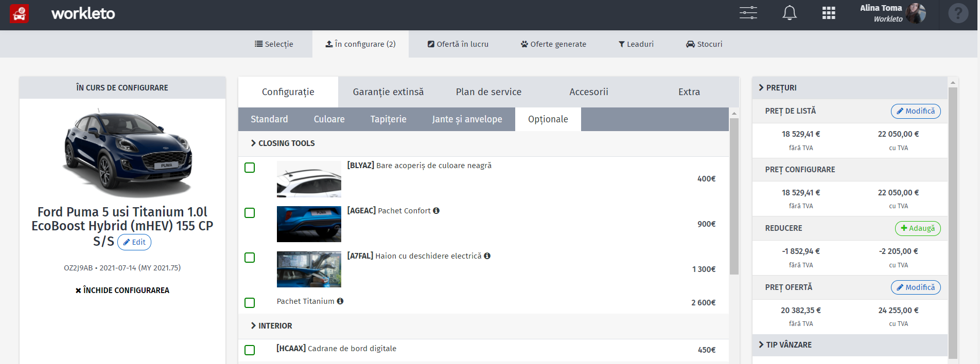Screen dimensions: 980x364
Task: Collapse the CLOSING TOOLS section
Action: tap(283, 143)
